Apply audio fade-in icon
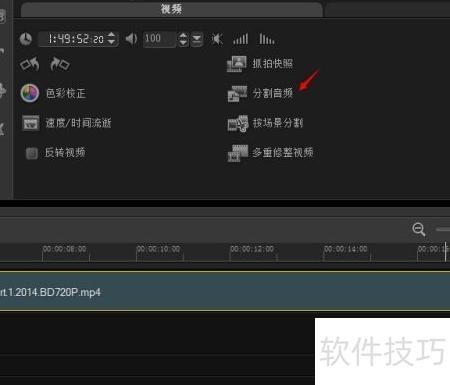The width and height of the screenshot is (450, 385). [240, 39]
